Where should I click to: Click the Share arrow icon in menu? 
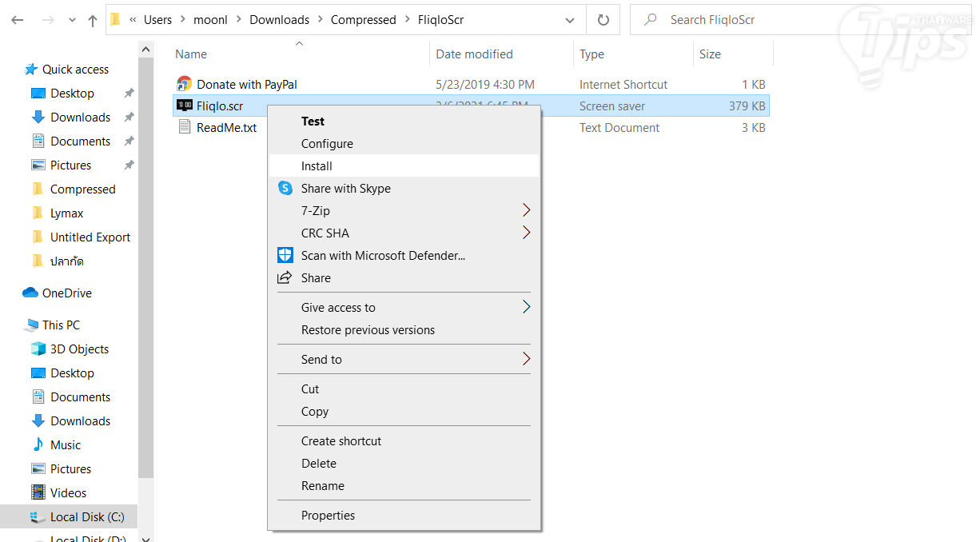(x=285, y=278)
